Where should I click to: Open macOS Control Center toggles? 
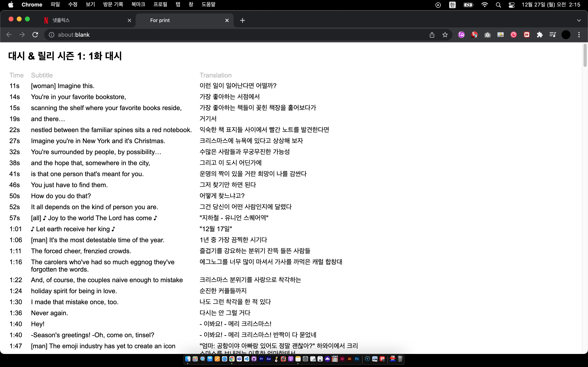click(x=511, y=5)
